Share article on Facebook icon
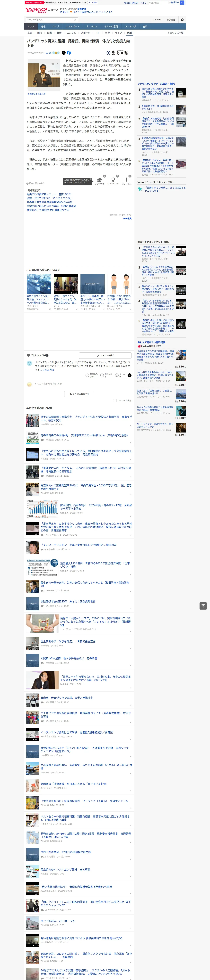Screen dimensions: 210x980 click(x=69, y=53)
